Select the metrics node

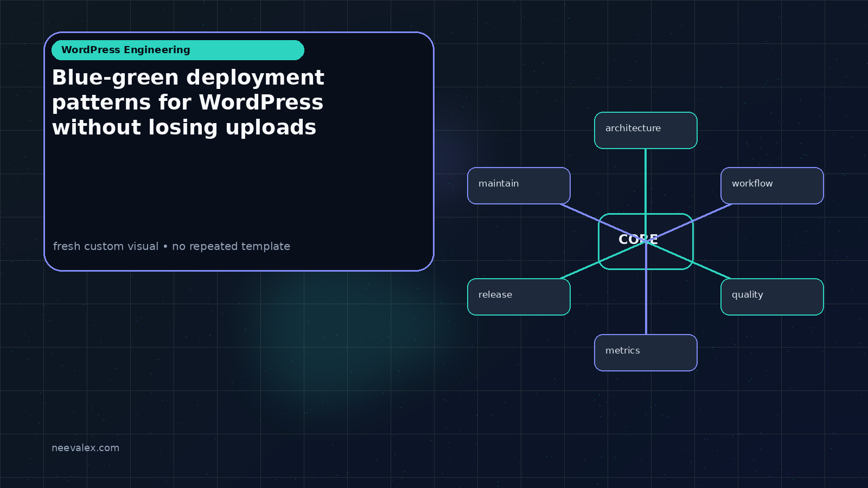pyautogui.click(x=646, y=352)
